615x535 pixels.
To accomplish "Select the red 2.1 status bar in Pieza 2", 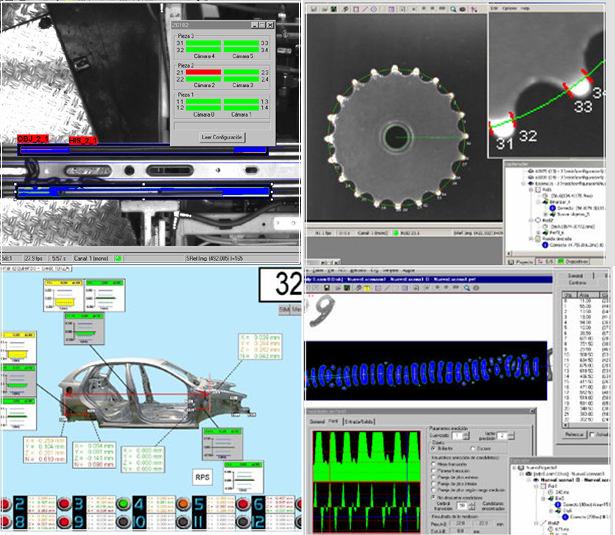I will click(203, 72).
